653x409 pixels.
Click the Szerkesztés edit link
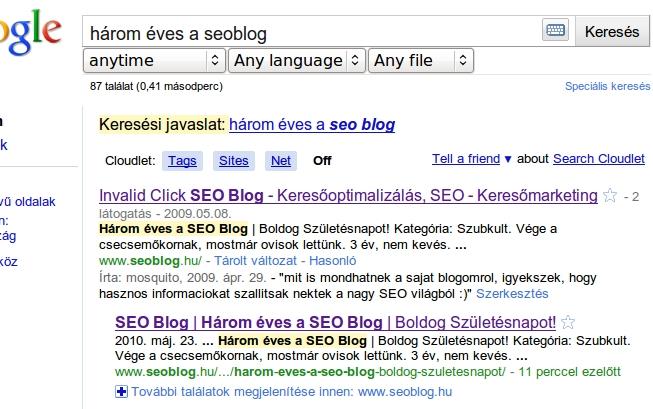click(512, 294)
